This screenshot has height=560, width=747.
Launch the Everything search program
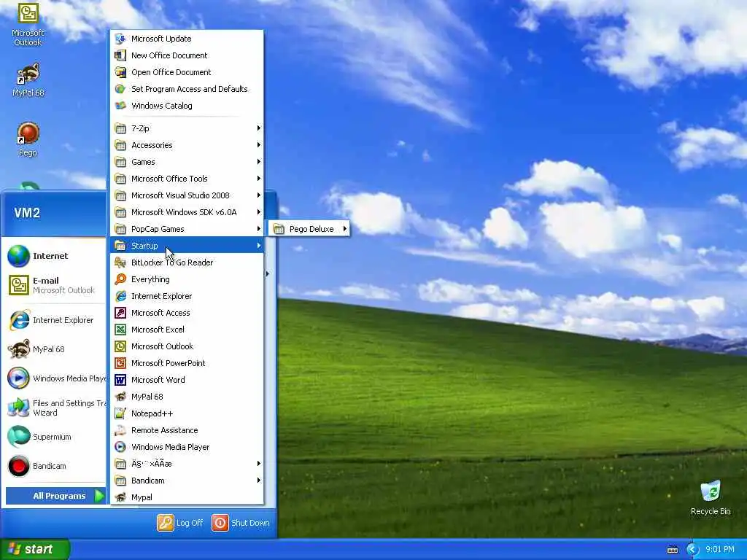(x=187, y=279)
